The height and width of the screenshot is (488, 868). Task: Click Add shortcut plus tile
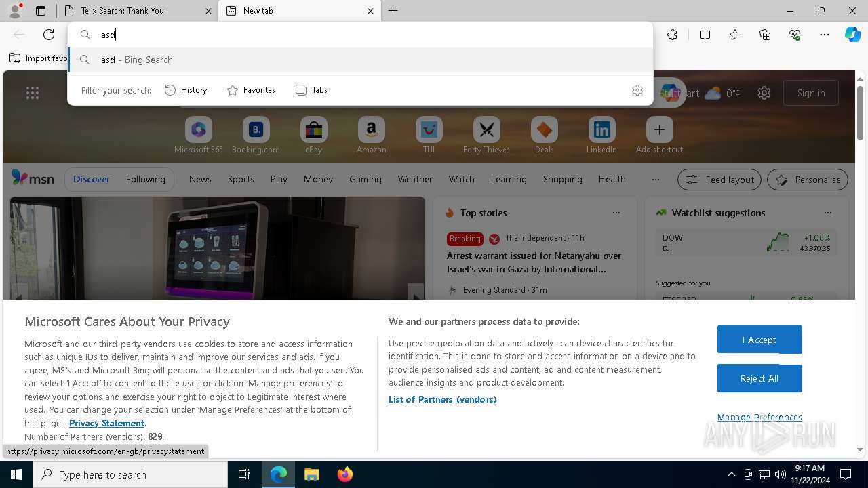659,136
